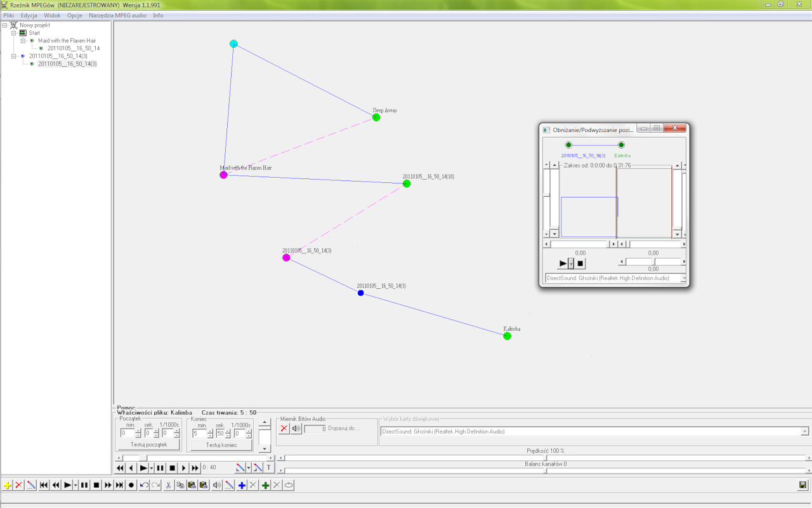This screenshot has width=812, height=508.
Task: Toggle speaker icon in Miernik Bitów Audio
Action: tap(296, 429)
